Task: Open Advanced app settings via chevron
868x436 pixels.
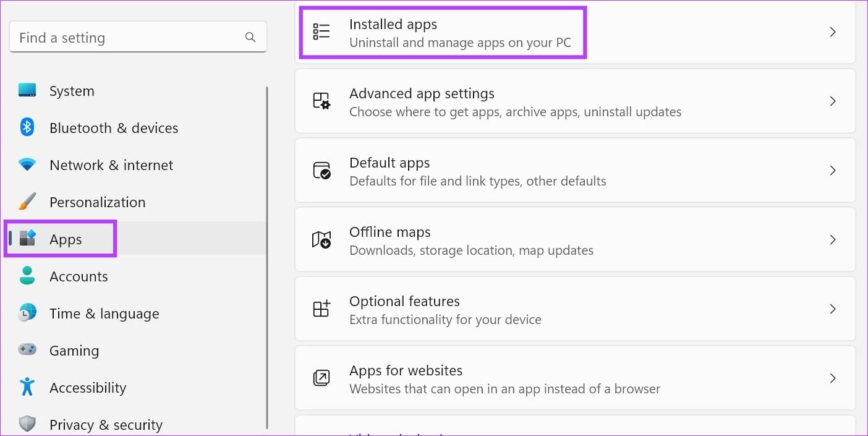Action: click(x=833, y=101)
